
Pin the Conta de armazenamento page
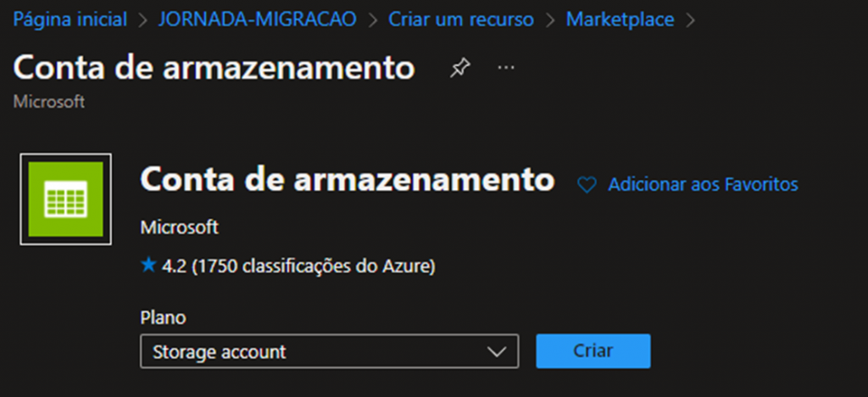460,68
